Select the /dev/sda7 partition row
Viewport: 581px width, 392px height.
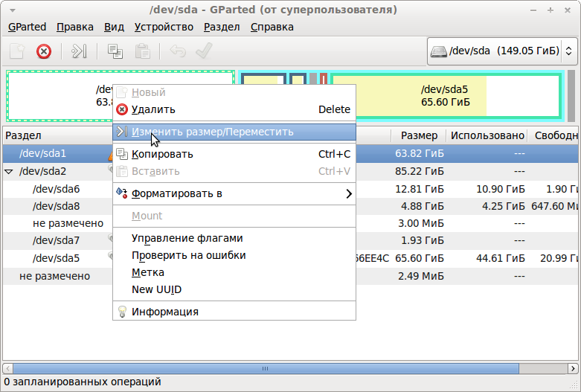(x=290, y=240)
